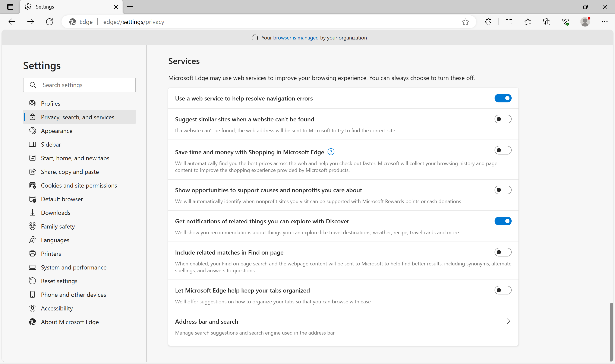Click the Printers icon
The height and width of the screenshot is (364, 615).
32,253
